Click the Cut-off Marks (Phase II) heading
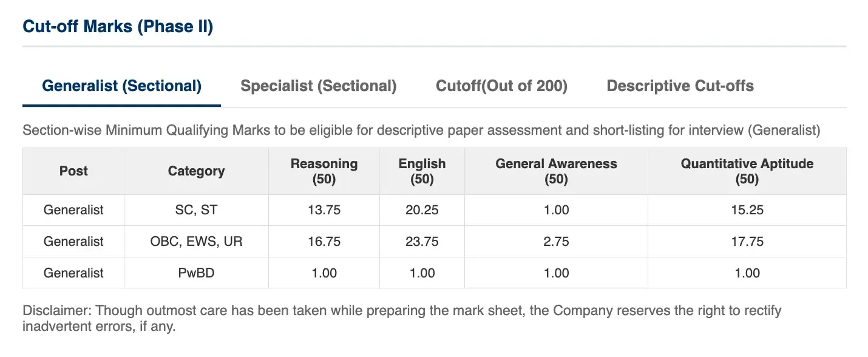 [118, 27]
